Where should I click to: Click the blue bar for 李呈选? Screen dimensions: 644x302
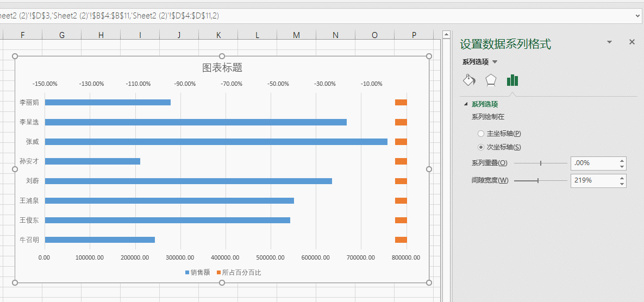pos(196,122)
